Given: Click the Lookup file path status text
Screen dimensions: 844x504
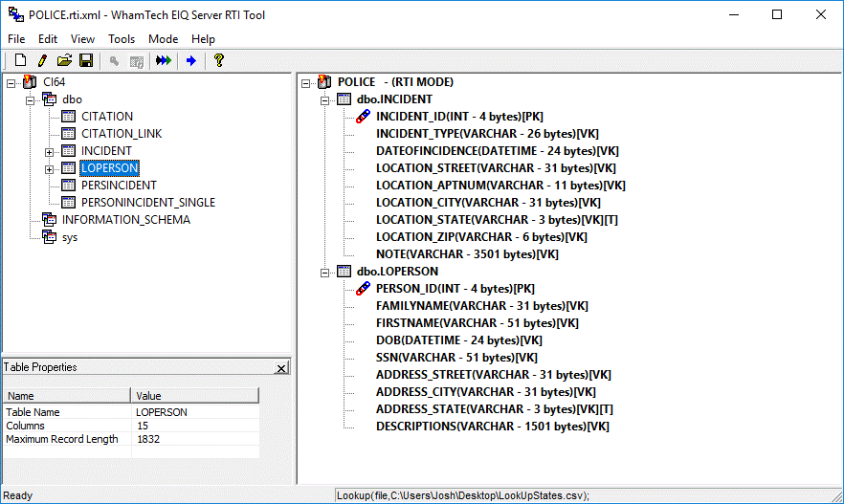Looking at the screenshot, I should (463, 495).
